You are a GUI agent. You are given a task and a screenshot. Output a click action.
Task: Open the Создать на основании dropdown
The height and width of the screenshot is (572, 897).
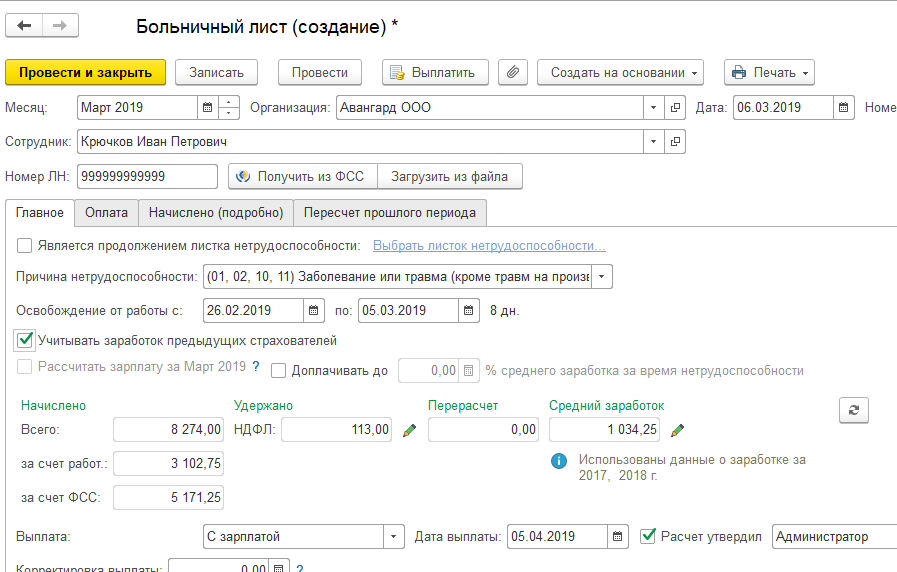(x=620, y=72)
